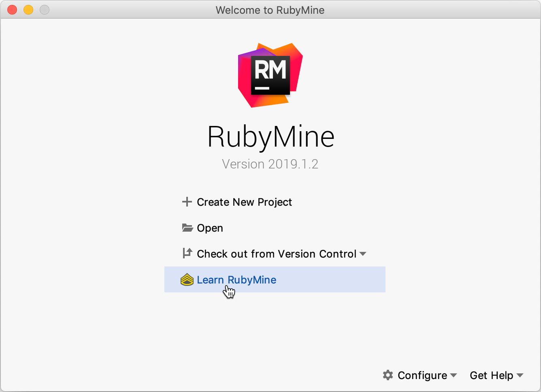
Task: Click the RubyMine title text
Action: pos(270,136)
